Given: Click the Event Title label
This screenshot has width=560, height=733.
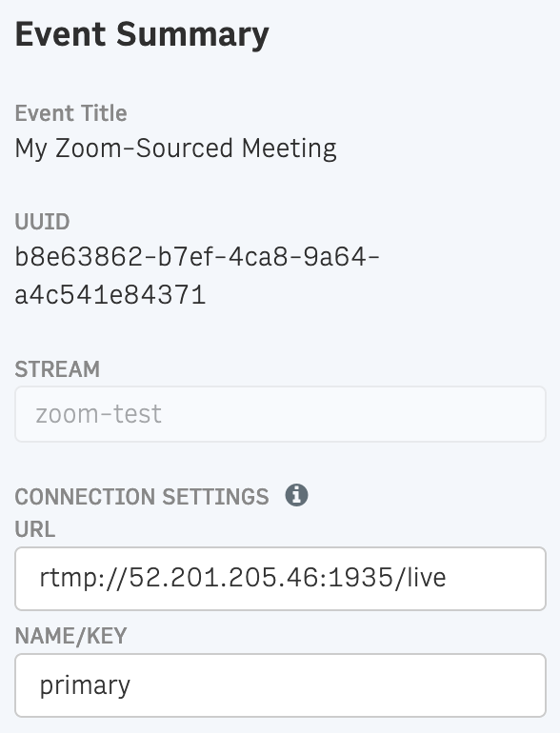Looking at the screenshot, I should click(70, 113).
